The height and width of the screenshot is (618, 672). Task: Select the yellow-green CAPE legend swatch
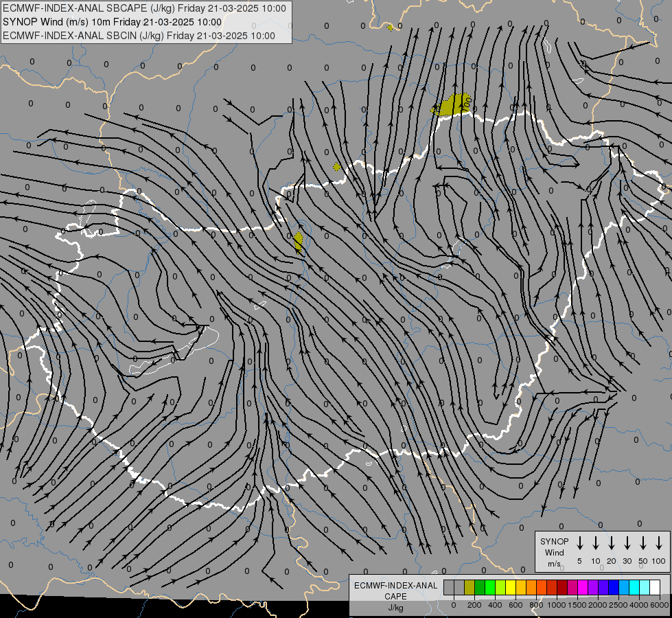tap(500, 587)
